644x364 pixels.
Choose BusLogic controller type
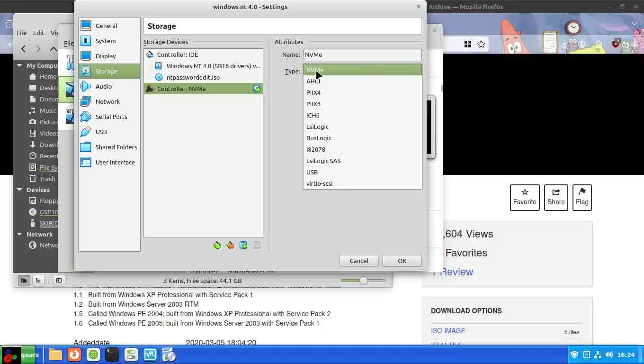(x=362, y=138)
